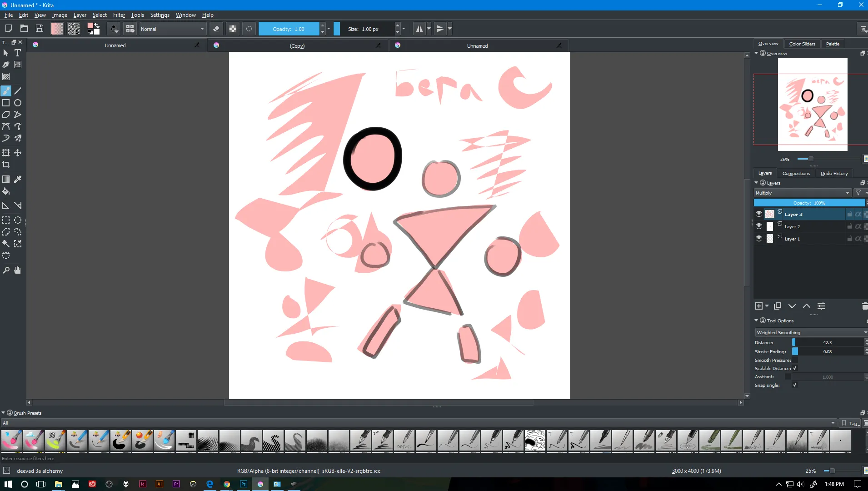Toggle horizontal mirror mode
Viewport: 868px width, 491px height.
(x=420, y=29)
